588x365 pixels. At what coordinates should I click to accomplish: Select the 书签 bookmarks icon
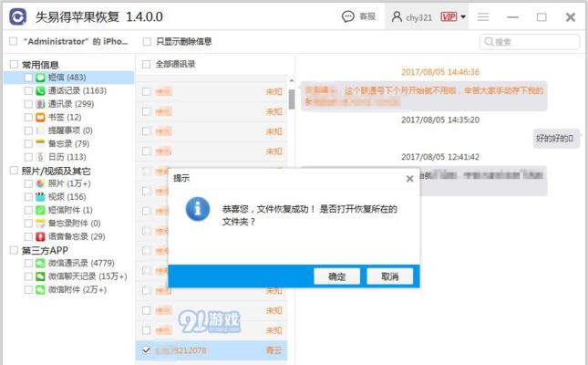40,117
